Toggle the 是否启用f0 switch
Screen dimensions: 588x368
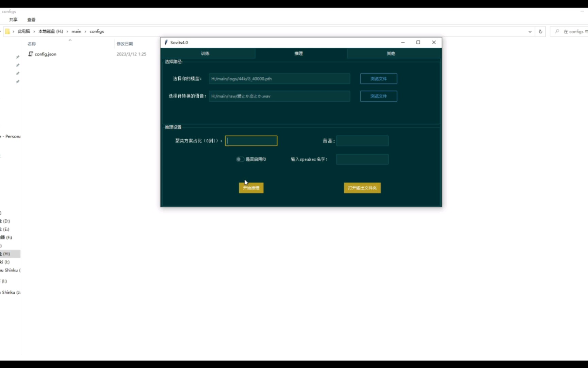click(240, 159)
